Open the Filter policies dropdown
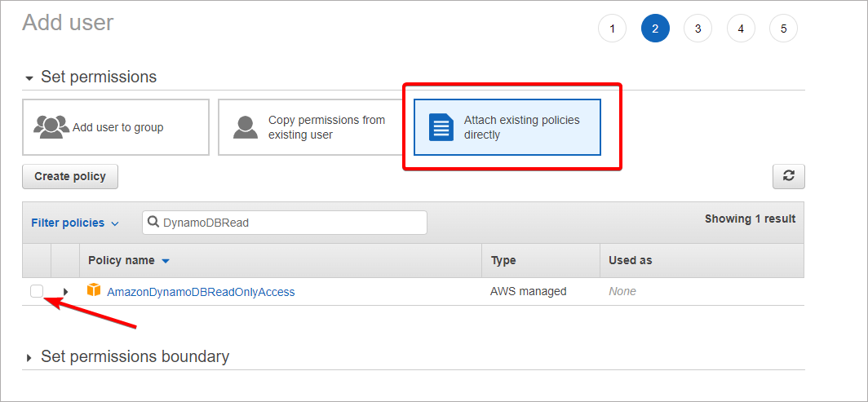 (75, 223)
